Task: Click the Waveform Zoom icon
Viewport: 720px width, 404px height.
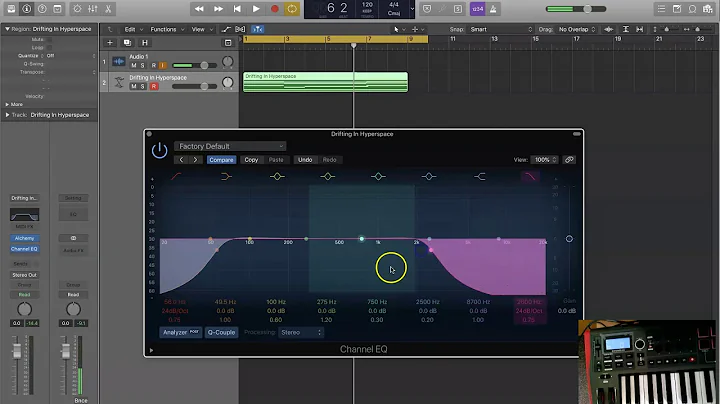Action: [608, 29]
